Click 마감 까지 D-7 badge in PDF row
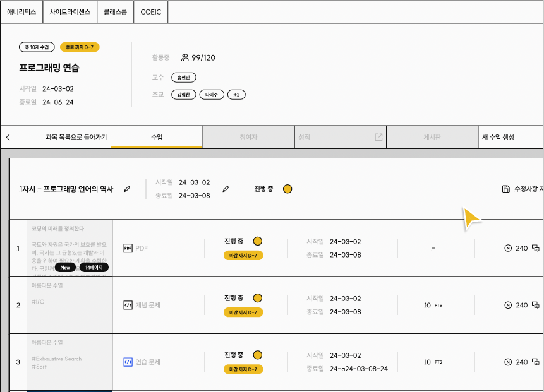Viewport: 544px width, 392px height. click(x=243, y=256)
